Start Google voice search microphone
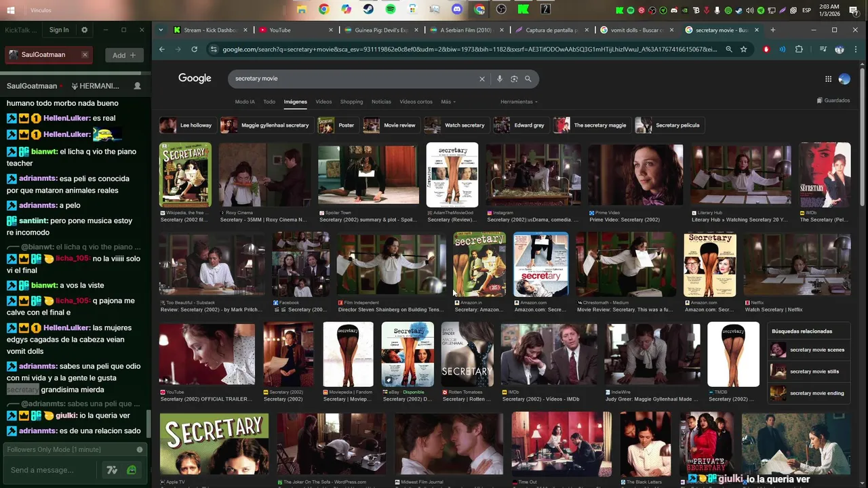The height and width of the screenshot is (488, 868). [x=500, y=79]
